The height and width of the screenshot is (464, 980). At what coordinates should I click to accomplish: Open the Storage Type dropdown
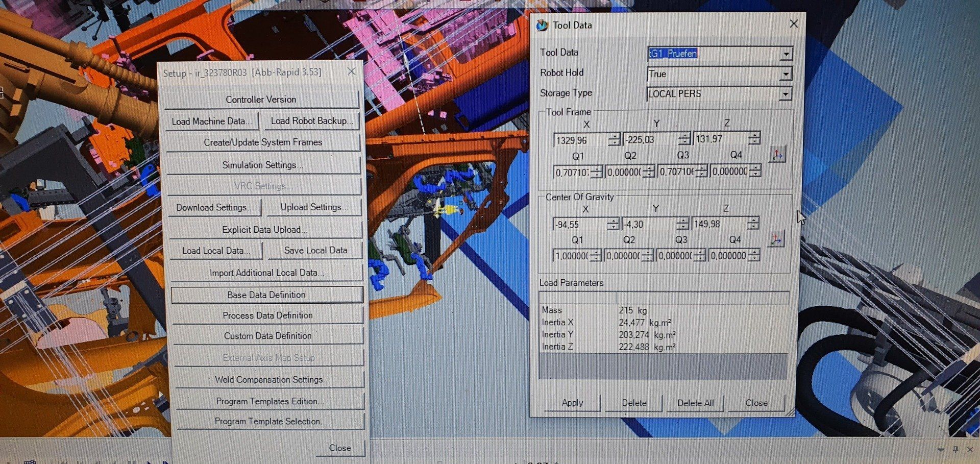tap(786, 94)
